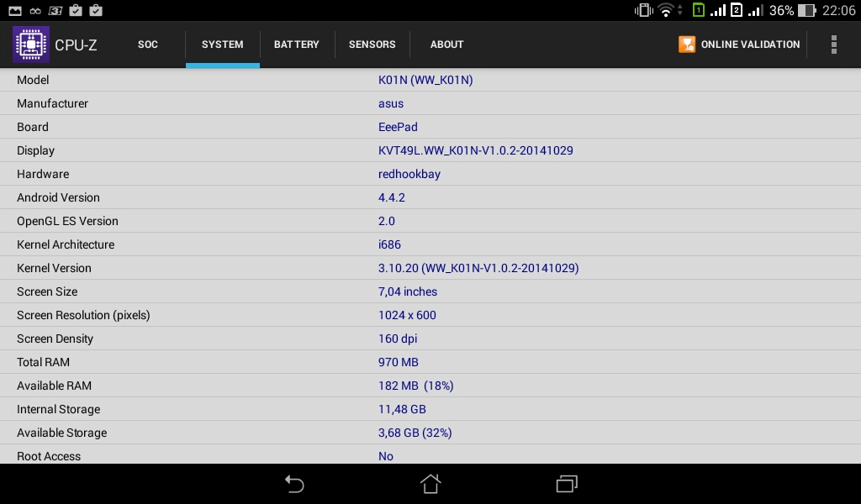
Task: Tap the manufacturer value asus
Action: click(391, 103)
